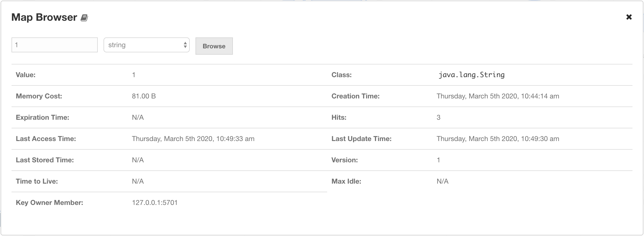Click the Version value 1
The image size is (644, 236).
pos(438,160)
